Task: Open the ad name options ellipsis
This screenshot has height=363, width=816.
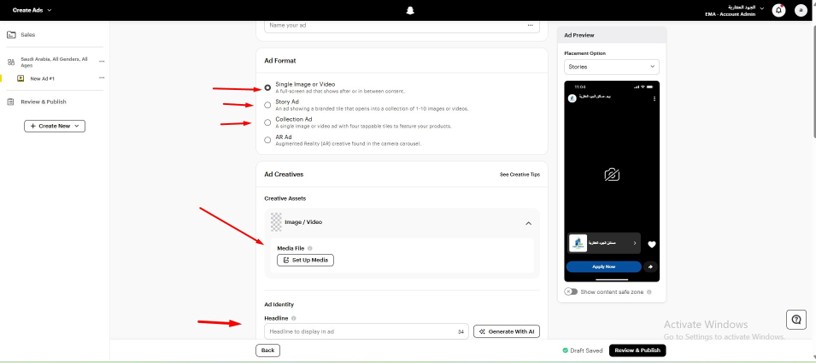Action: click(530, 25)
